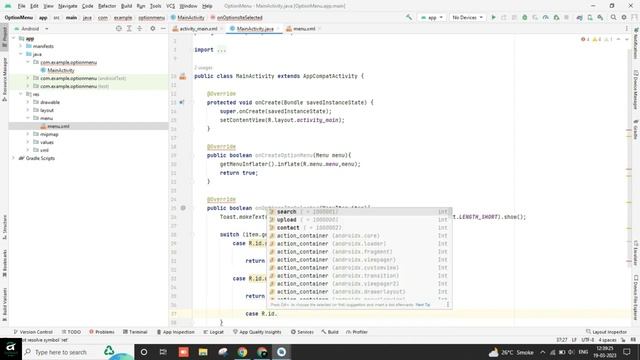640x360 pixels.
Task: Open the Version Control tool window
Action: click(33, 332)
